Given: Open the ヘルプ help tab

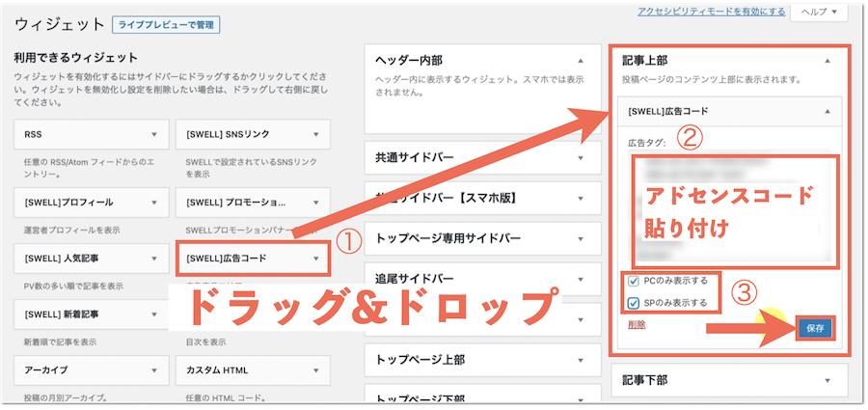Looking at the screenshot, I should (819, 13).
